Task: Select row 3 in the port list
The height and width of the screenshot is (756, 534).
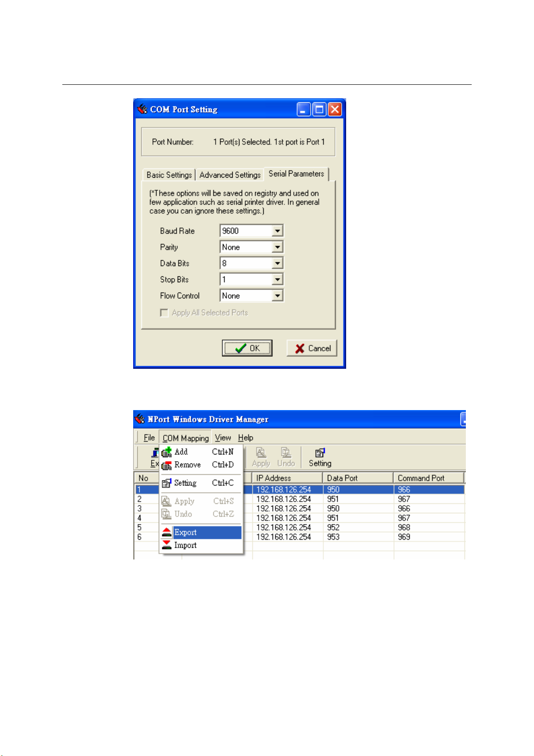Action: [300, 508]
